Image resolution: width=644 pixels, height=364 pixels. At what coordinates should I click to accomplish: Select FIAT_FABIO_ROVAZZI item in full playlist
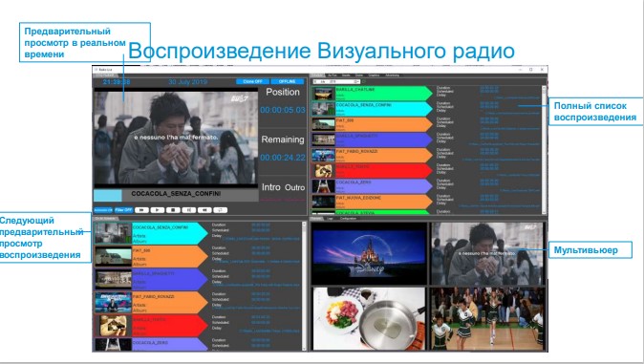pos(384,156)
